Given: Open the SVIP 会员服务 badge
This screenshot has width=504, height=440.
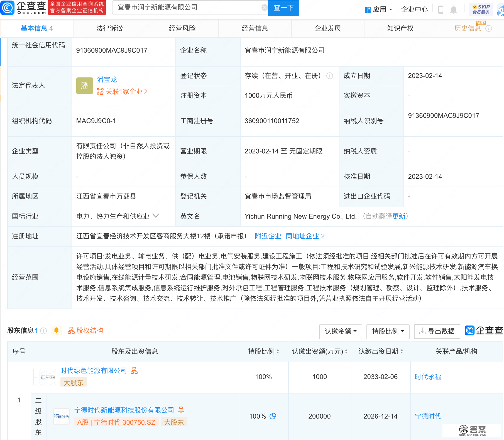Looking at the screenshot, I should [481, 9].
